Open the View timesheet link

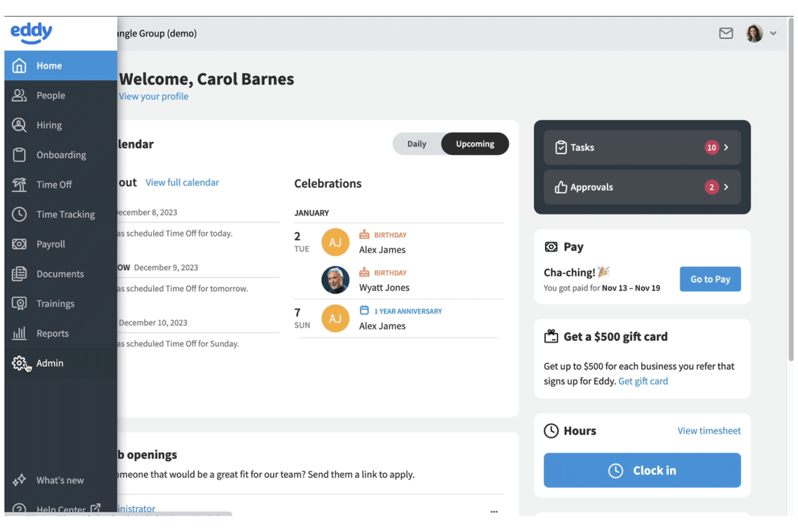click(x=708, y=431)
